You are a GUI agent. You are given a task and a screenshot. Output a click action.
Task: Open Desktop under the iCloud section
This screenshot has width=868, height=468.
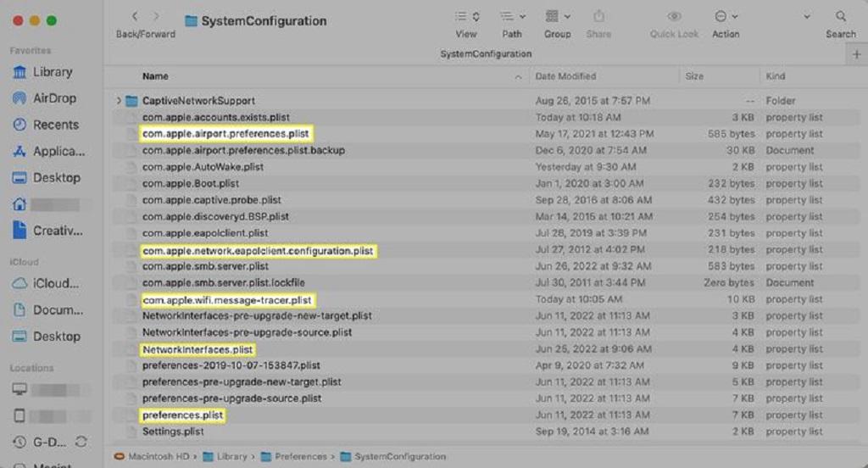[47, 337]
